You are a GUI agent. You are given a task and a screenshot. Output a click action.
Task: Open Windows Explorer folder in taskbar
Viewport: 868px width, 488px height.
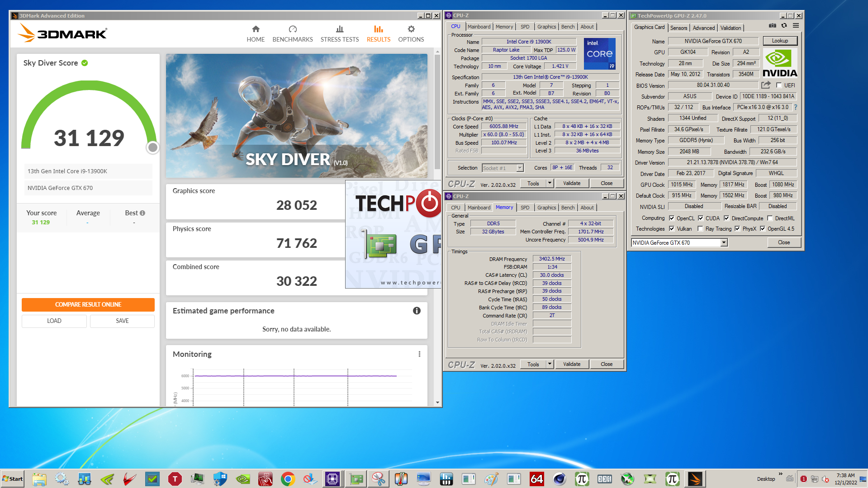[39, 479]
